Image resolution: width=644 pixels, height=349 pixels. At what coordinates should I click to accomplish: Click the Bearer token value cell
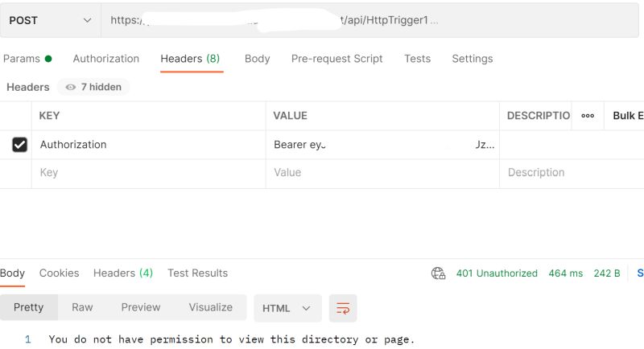[383, 145]
